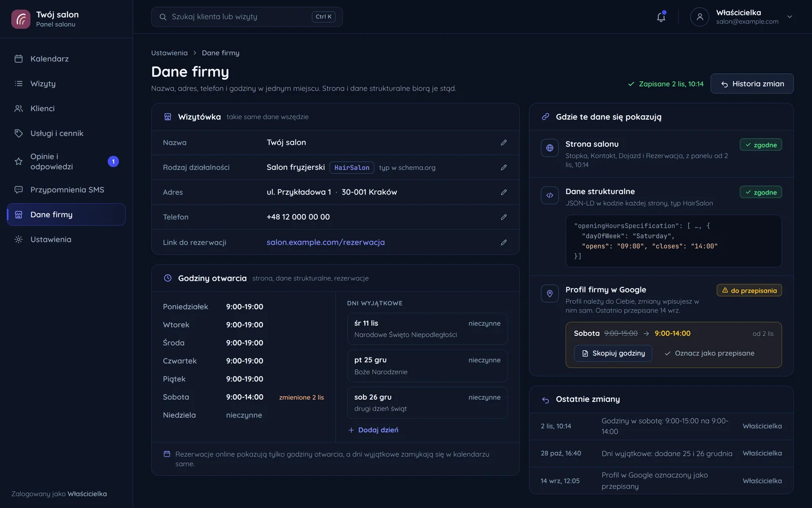The height and width of the screenshot is (508, 812).
Task: Open Klienci sidebar item
Action: (66, 109)
